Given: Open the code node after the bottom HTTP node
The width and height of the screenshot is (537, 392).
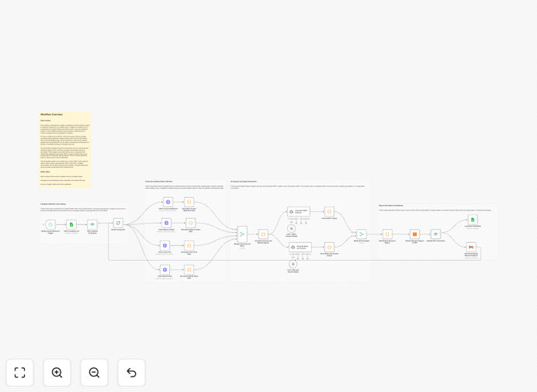Looking at the screenshot, I should pos(189,269).
